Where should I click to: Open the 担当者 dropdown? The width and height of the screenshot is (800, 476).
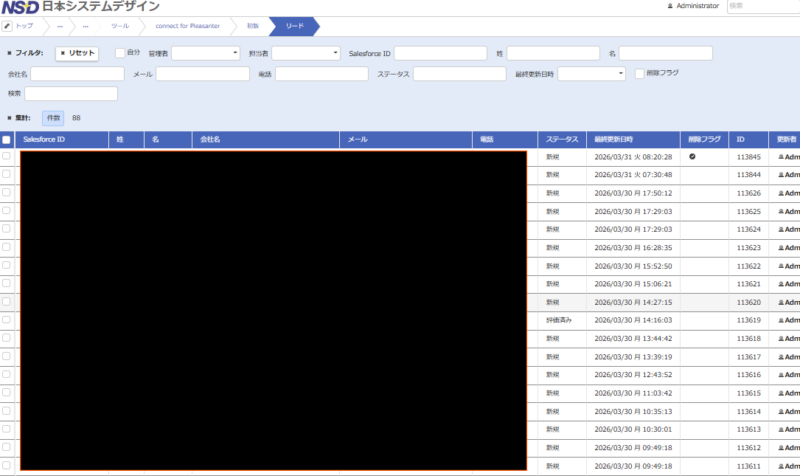pyautogui.click(x=306, y=53)
